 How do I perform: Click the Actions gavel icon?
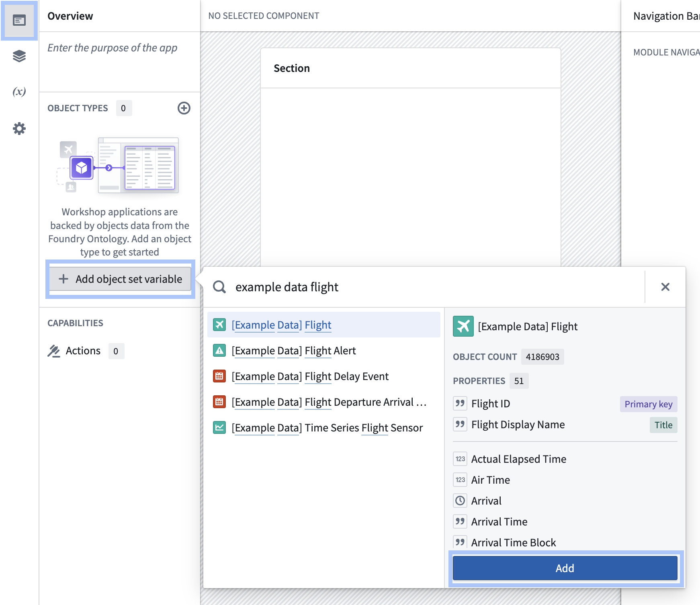coord(54,351)
